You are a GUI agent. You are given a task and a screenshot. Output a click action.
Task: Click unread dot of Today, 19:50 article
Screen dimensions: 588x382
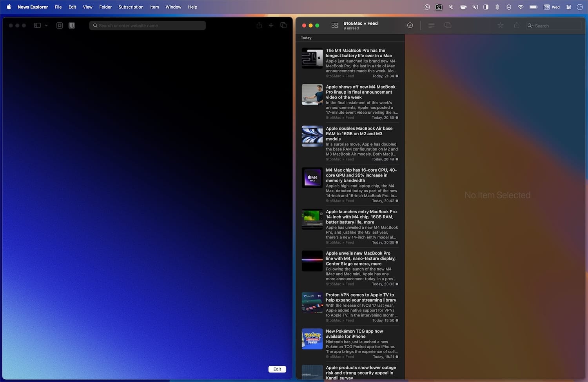pyautogui.click(x=397, y=320)
